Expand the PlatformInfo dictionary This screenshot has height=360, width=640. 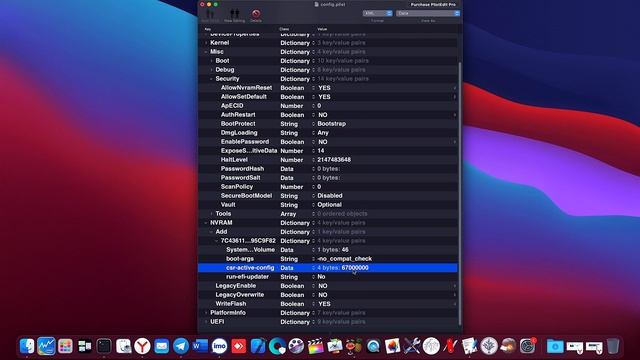point(206,313)
